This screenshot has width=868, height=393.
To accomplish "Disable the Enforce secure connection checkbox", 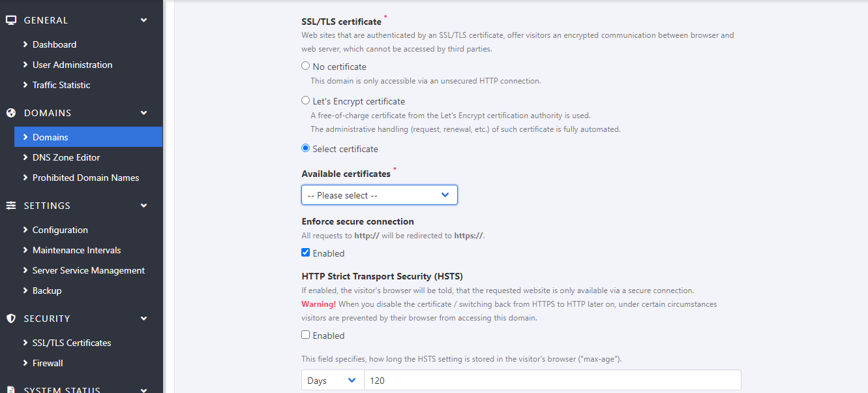I will 306,253.
